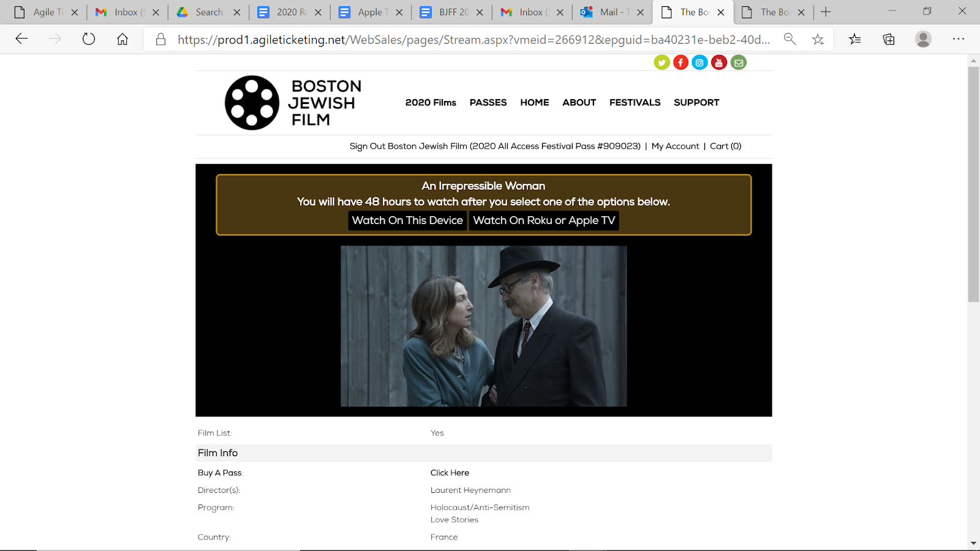Open the browser home page
Image resolution: width=980 pixels, height=551 pixels.
(123, 39)
